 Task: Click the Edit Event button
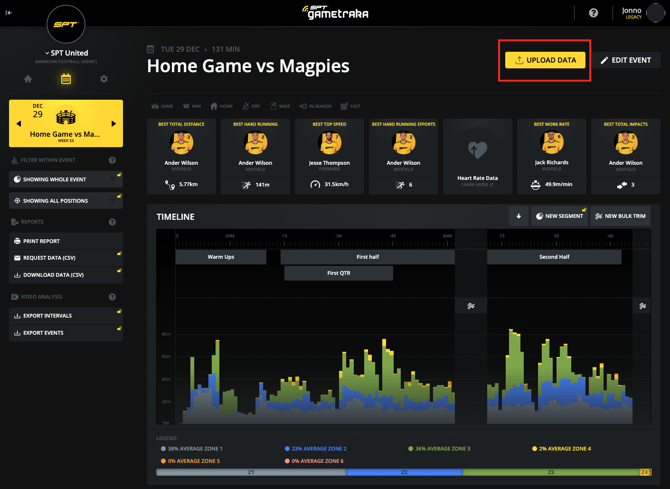(626, 60)
